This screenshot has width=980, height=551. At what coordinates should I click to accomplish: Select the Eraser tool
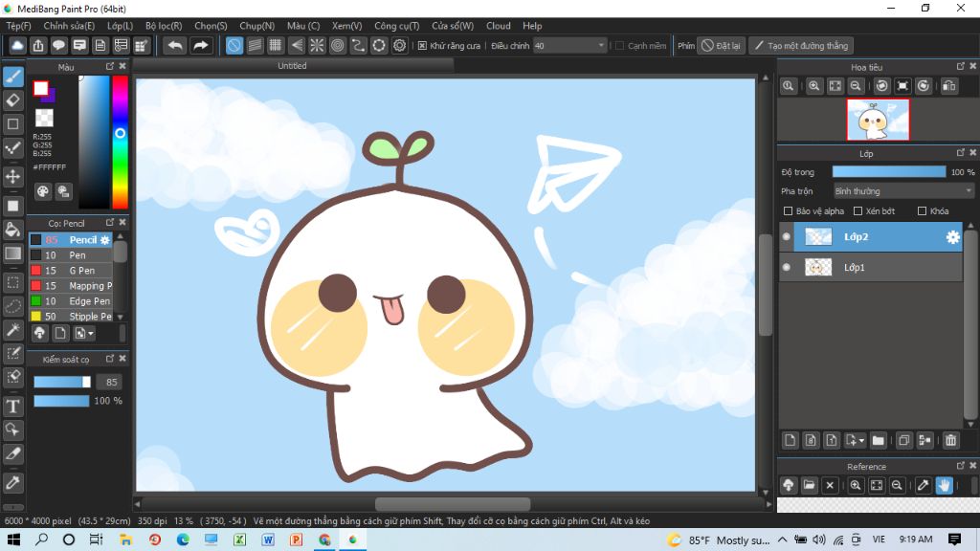click(13, 99)
